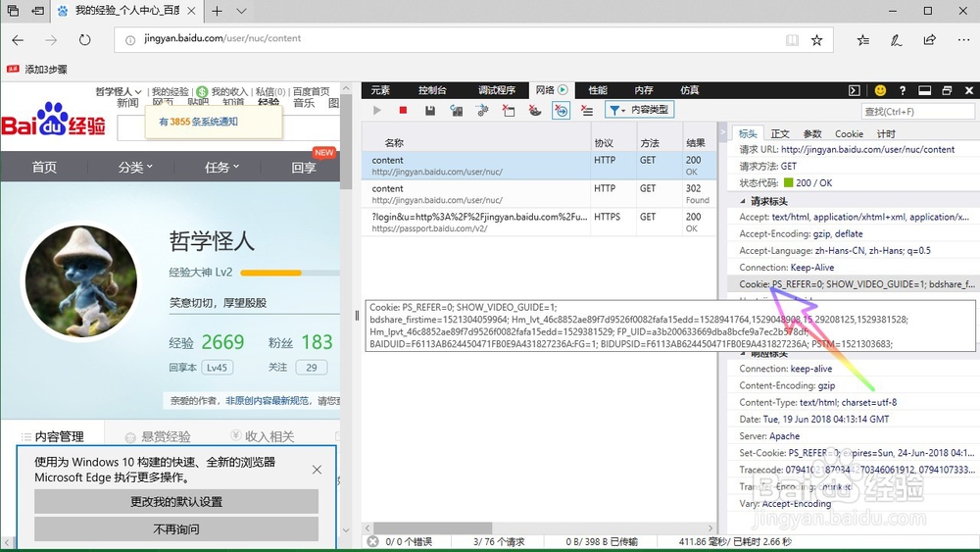The width and height of the screenshot is (980, 552).
Task: Open Edge settings and more menu
Action: [x=963, y=40]
